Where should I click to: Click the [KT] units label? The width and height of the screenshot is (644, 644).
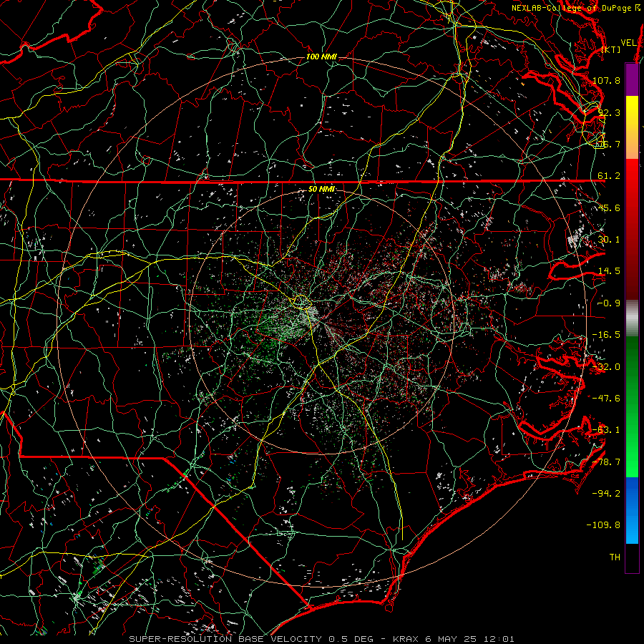pyautogui.click(x=611, y=49)
